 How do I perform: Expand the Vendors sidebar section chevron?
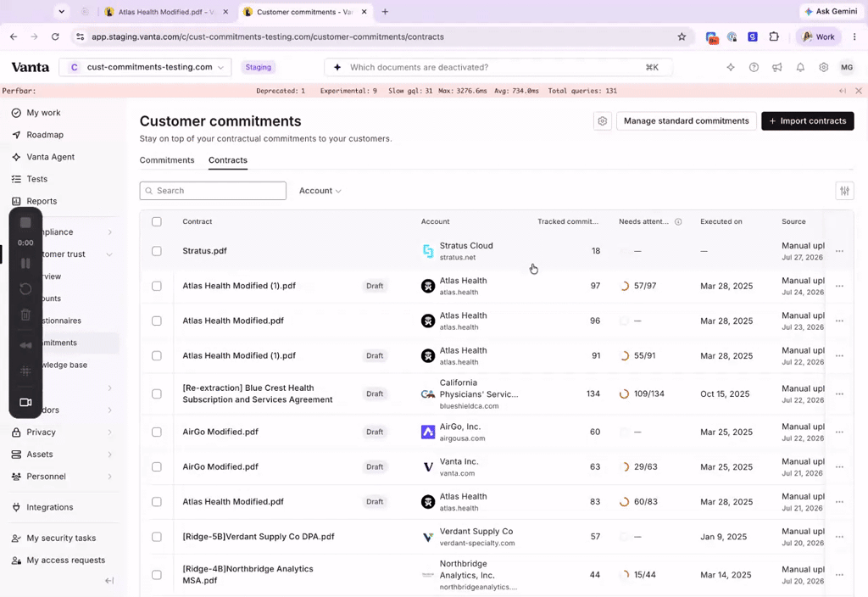109,410
